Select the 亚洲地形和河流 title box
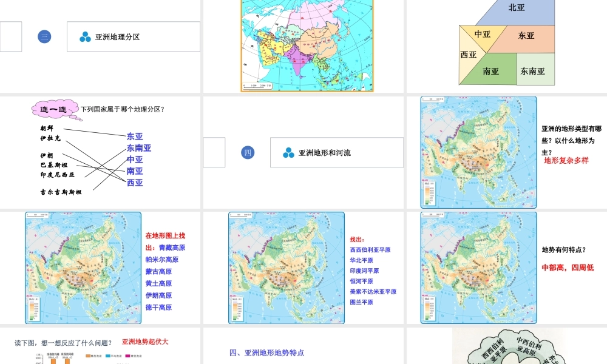This screenshot has height=364, width=607. point(337,152)
